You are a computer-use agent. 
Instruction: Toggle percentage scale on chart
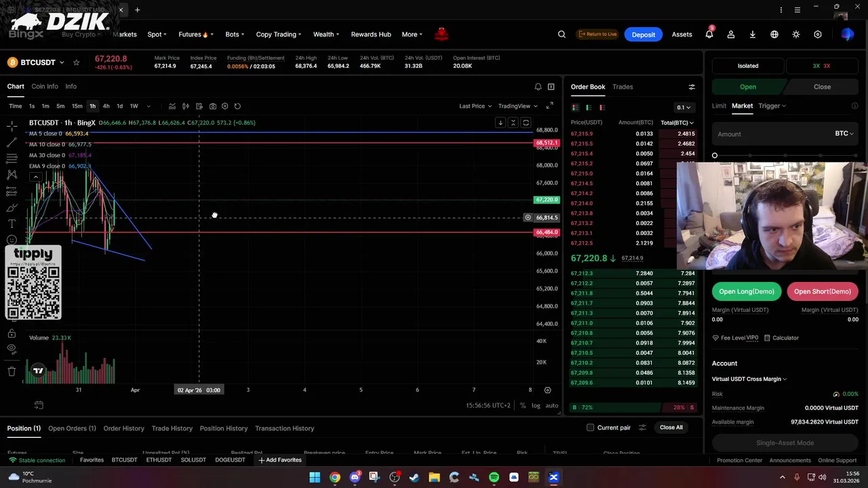pos(523,405)
